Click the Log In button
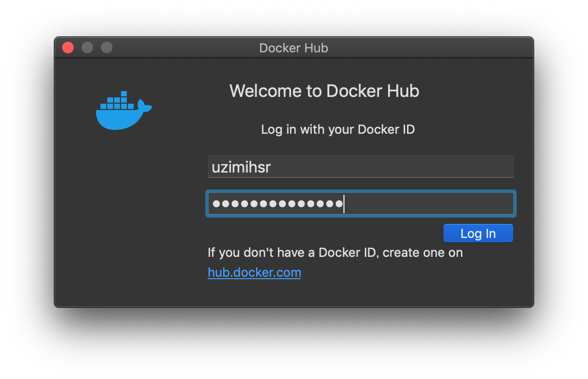The image size is (588, 379). pos(478,233)
